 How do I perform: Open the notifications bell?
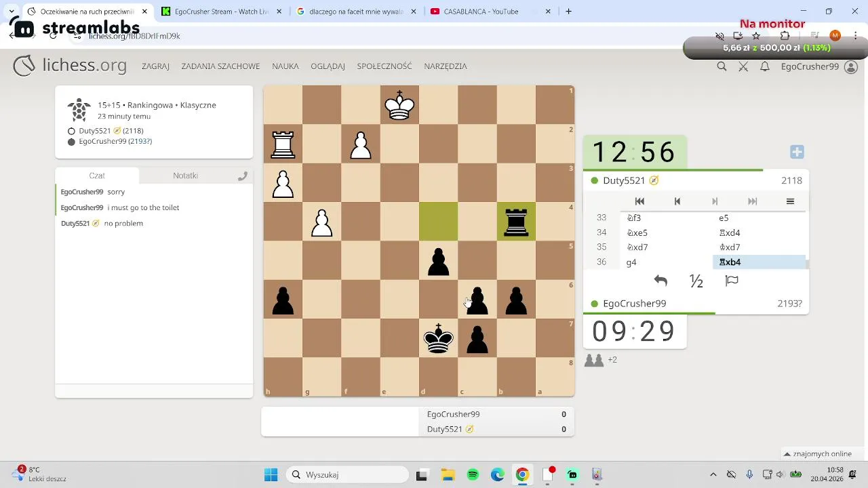(765, 66)
